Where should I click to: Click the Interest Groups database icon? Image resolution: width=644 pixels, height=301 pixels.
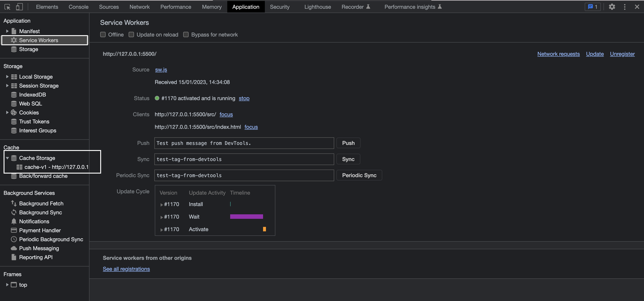[14, 131]
